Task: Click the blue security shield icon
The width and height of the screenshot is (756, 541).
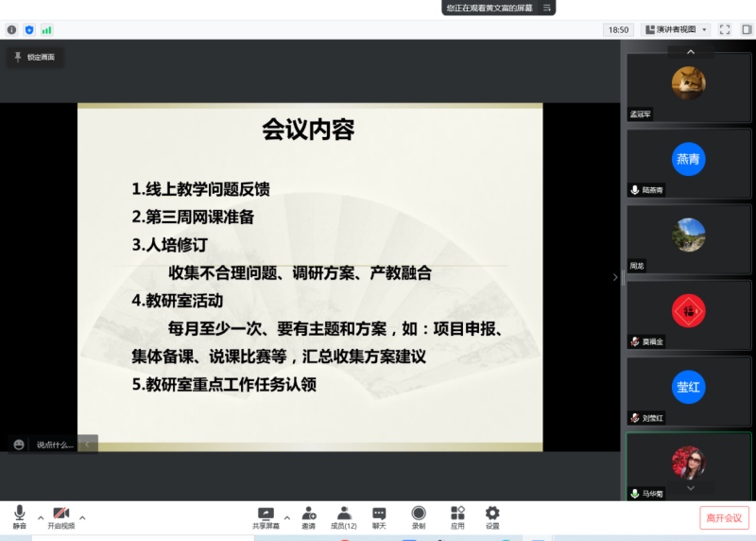Action: pyautogui.click(x=29, y=29)
